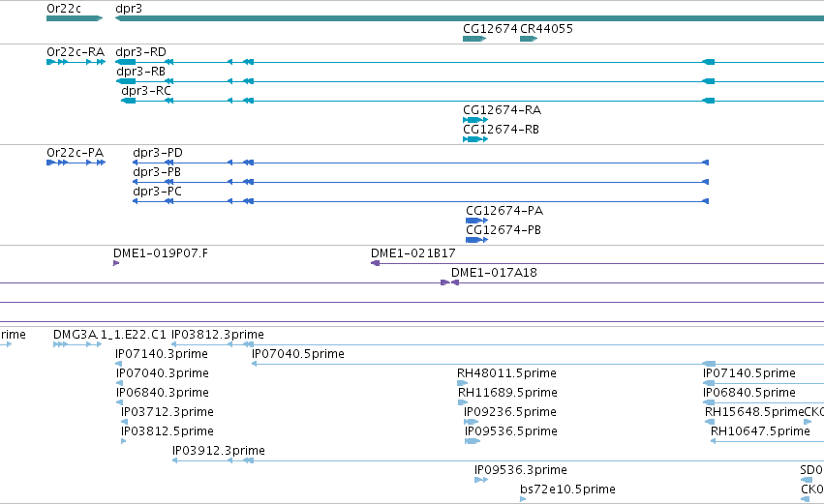Screen dimensions: 824x504
Task: Select the Or22c gene label
Action: (x=64, y=9)
